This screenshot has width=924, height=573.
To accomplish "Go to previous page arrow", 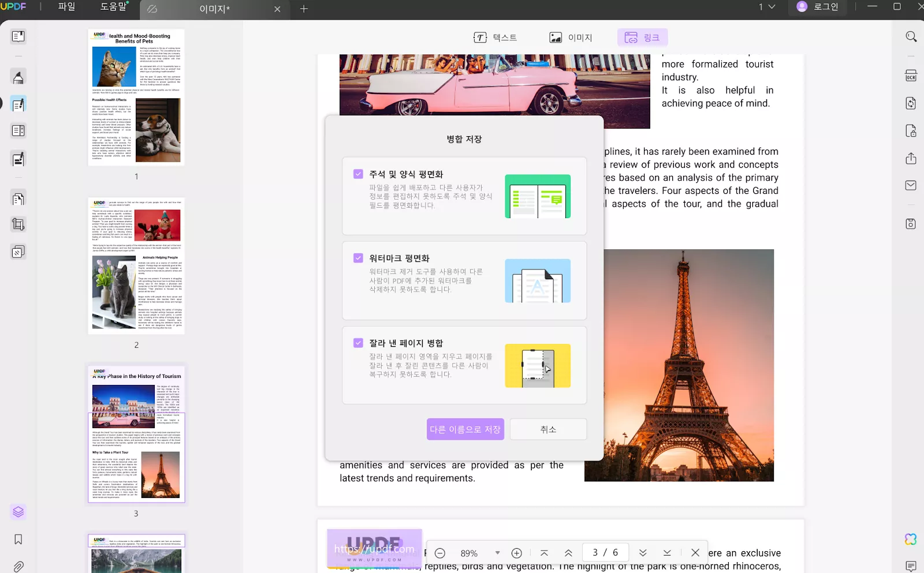I will pos(568,553).
